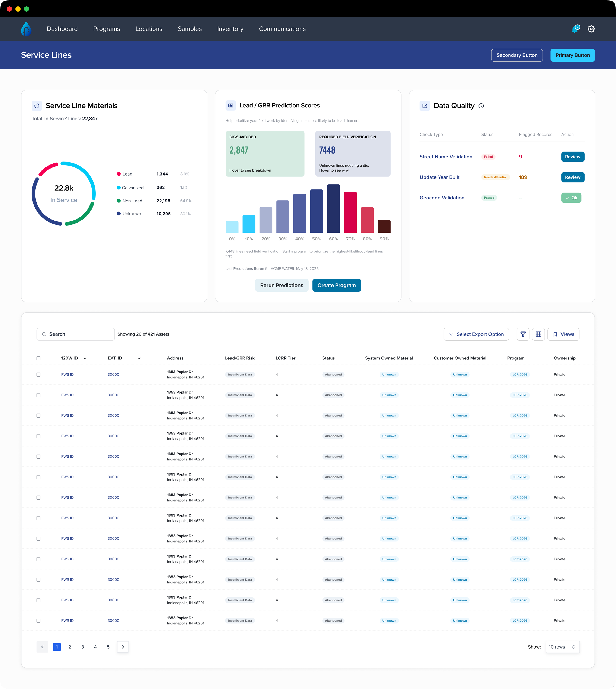Click the Unknown legend dot

[119, 214]
